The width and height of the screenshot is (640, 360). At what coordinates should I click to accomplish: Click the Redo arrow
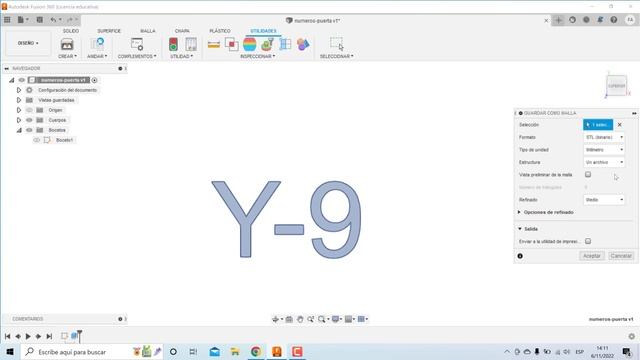(x=70, y=20)
